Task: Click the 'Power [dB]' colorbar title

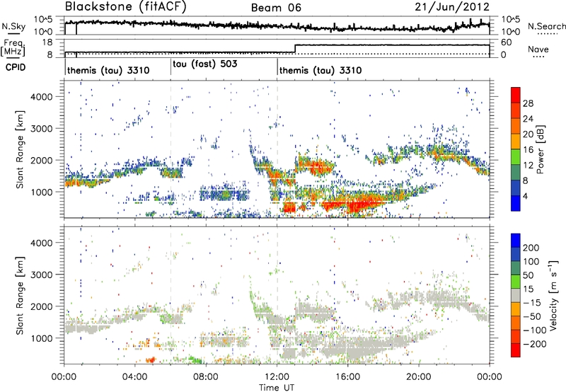Action: 541,149
